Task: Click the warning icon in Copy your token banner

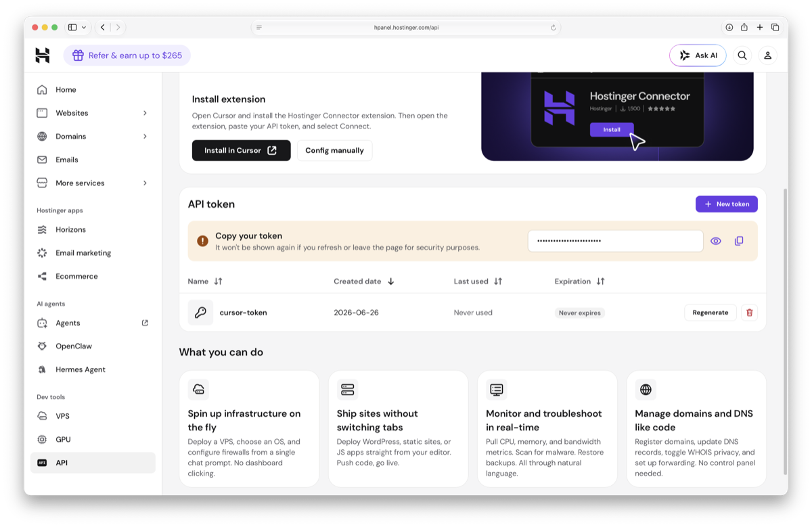Action: click(202, 241)
